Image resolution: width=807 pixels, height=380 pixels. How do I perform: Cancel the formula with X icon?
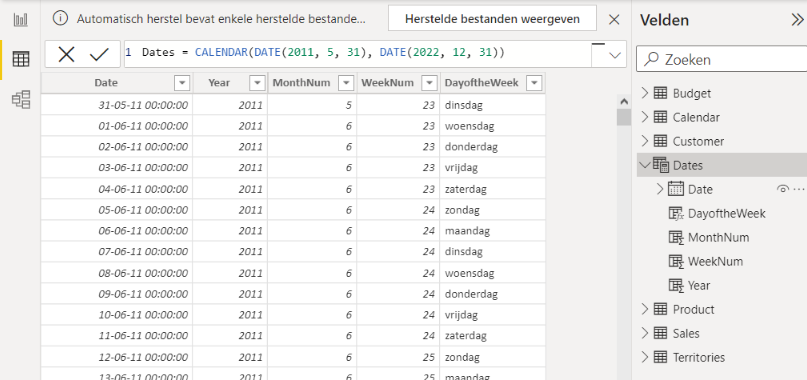66,55
